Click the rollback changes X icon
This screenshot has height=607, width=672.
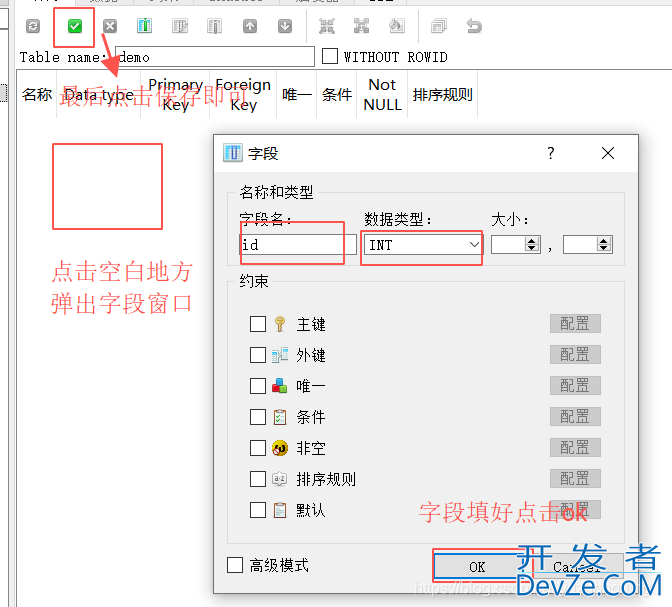point(110,27)
